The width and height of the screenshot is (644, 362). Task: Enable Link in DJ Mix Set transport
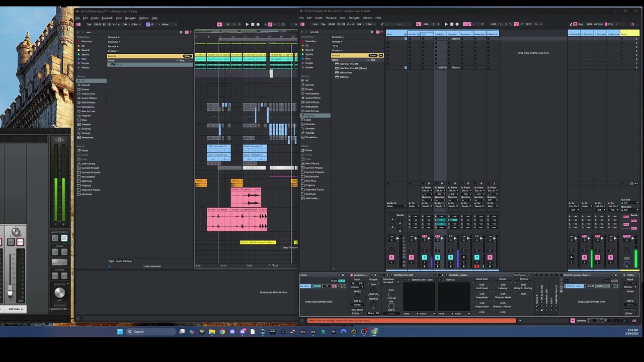pyautogui.click(x=315, y=24)
